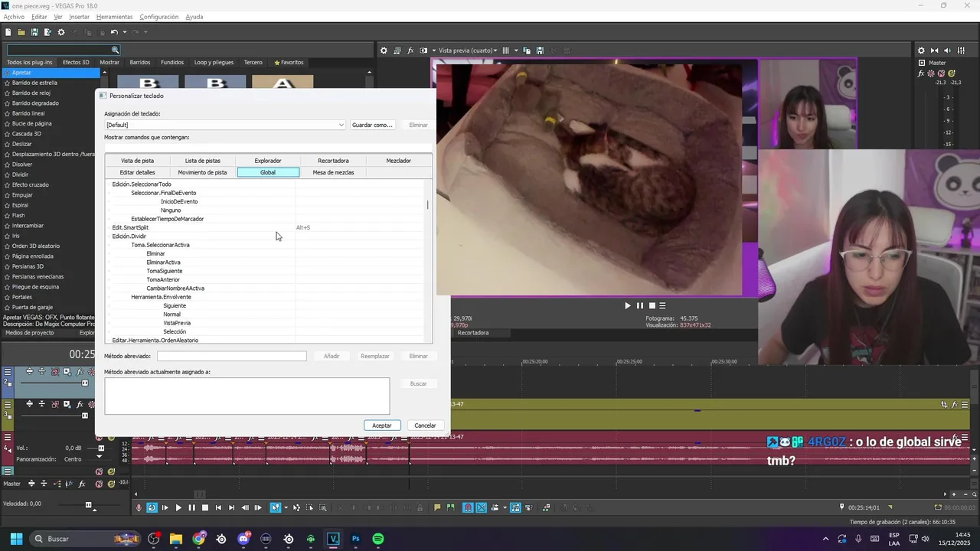Go to start in timeline transport
The image size is (980, 551).
tap(218, 507)
